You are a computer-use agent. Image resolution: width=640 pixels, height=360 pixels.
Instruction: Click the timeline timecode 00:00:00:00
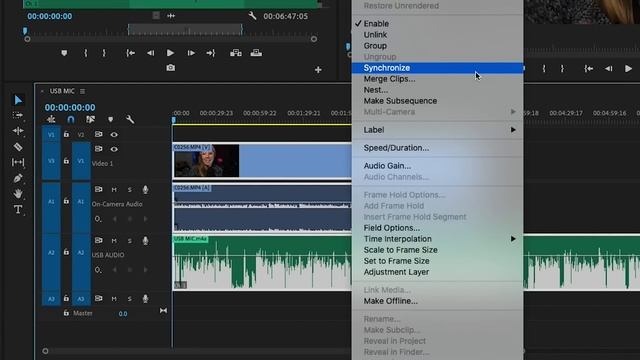click(70, 107)
